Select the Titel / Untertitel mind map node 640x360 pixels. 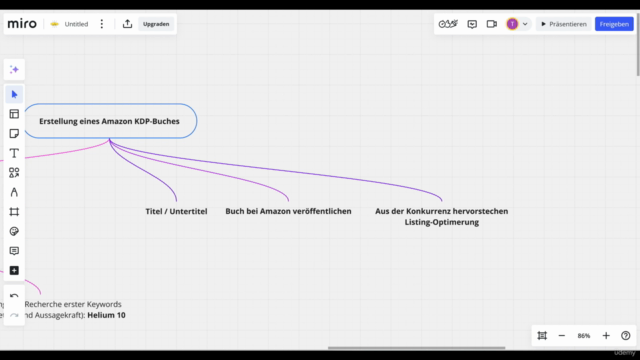coord(176,211)
